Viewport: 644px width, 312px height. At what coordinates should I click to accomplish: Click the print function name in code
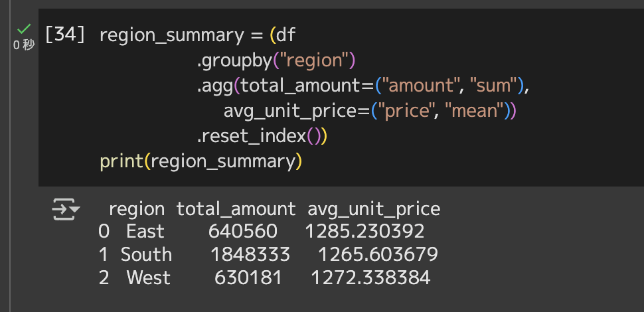pyautogui.click(x=121, y=162)
